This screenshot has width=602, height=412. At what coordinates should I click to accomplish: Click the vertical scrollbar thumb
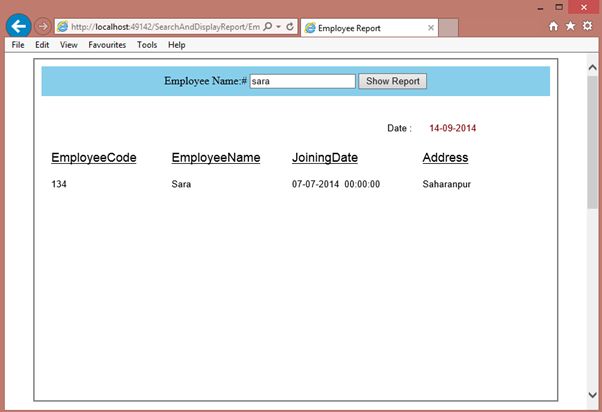pos(592,142)
